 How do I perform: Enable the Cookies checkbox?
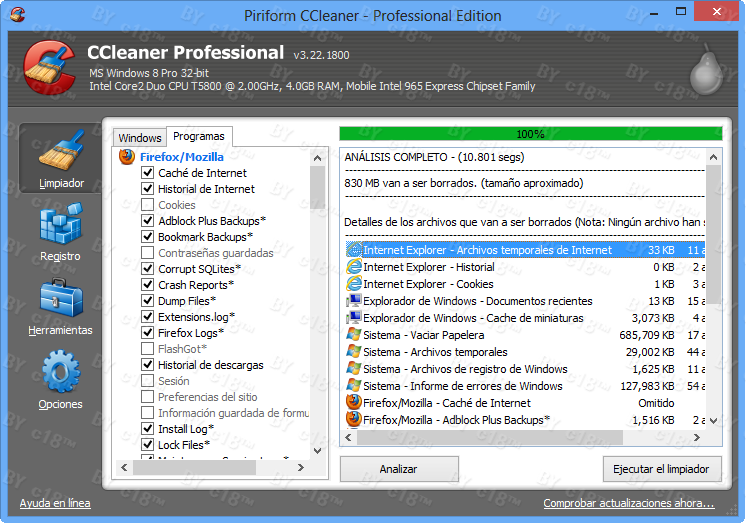pyautogui.click(x=148, y=205)
